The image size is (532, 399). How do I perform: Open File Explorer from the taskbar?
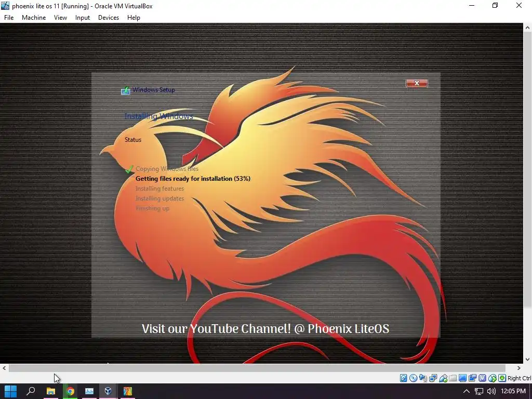(x=50, y=391)
